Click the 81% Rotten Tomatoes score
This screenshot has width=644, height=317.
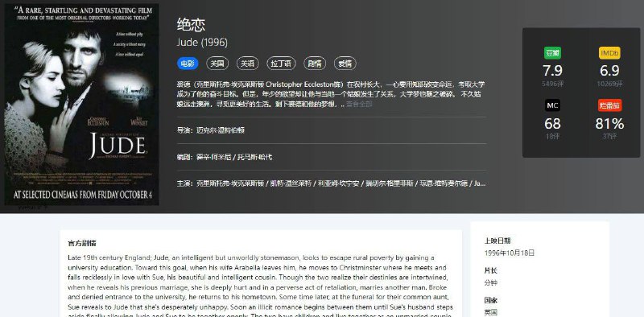[x=610, y=124]
